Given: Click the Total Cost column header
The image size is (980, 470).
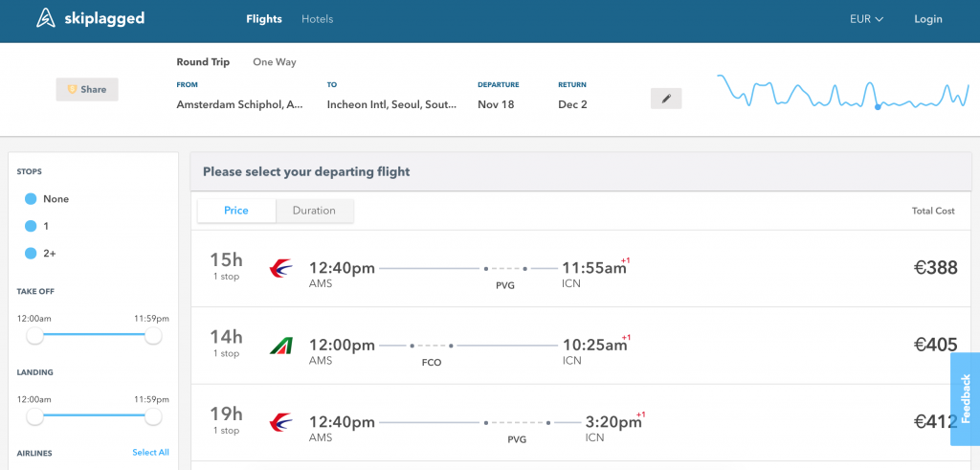Looking at the screenshot, I should point(933,211).
